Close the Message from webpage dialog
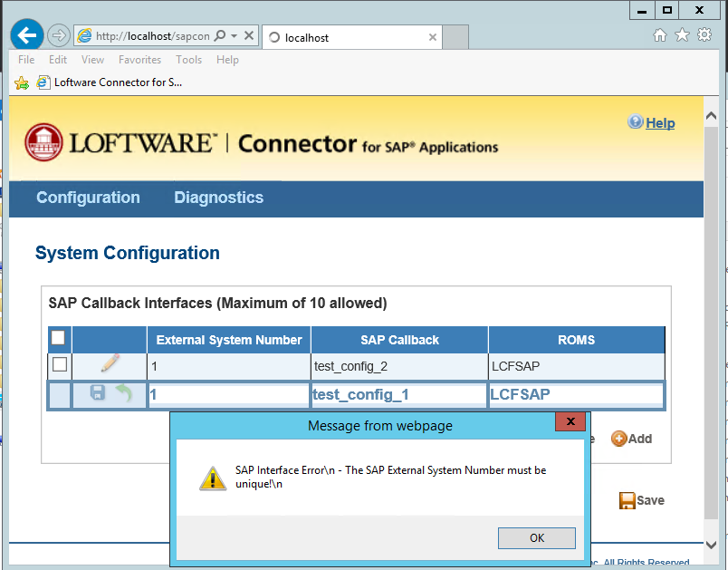 point(570,421)
